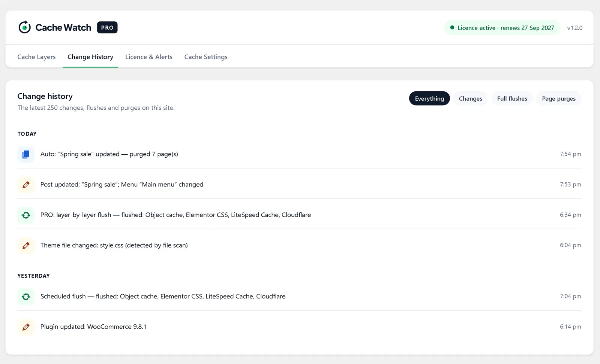Viewport: 600px width, 364px height.
Task: Open the Cache Settings tab
Action: tap(206, 57)
